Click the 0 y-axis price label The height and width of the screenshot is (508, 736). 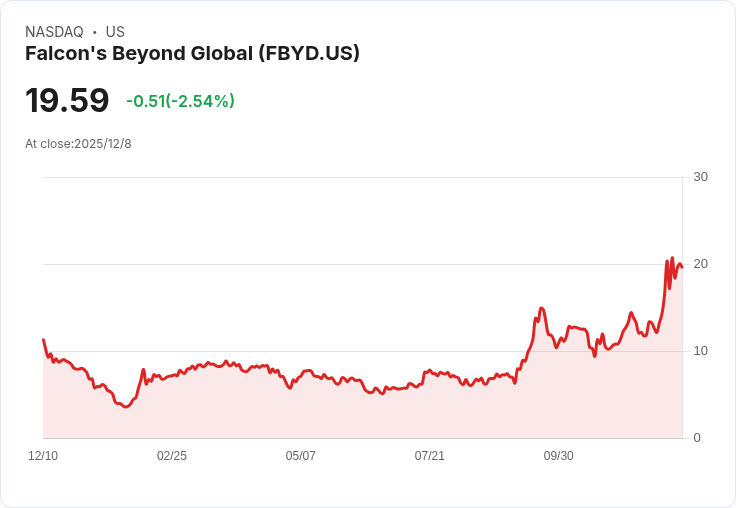click(697, 438)
